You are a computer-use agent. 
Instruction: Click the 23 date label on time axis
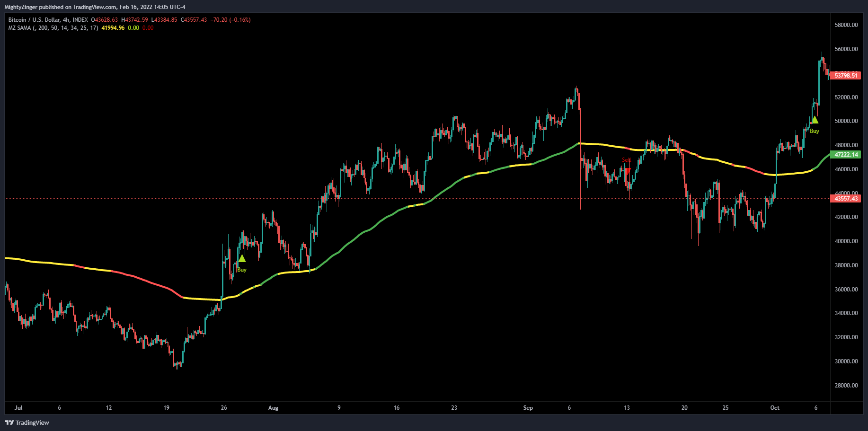pyautogui.click(x=454, y=408)
